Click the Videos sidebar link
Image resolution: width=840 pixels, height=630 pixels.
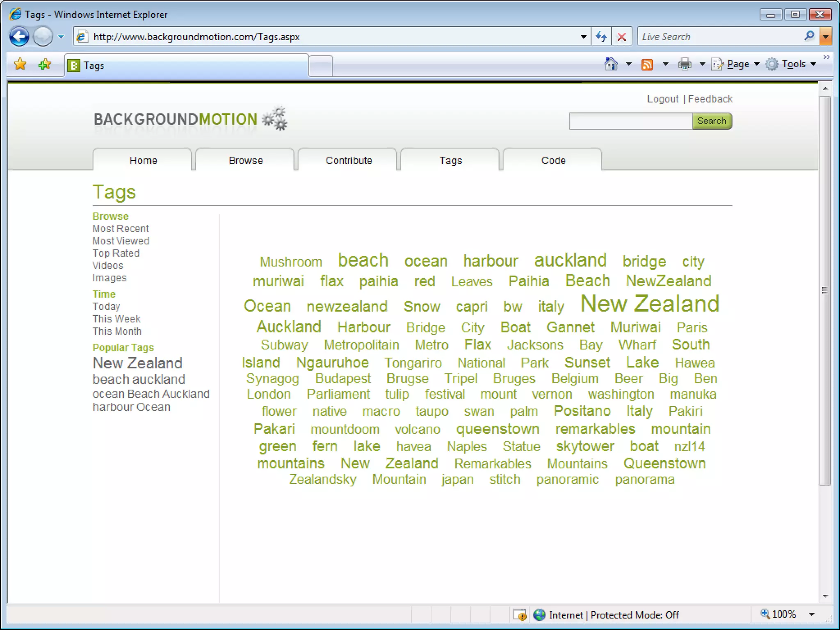pyautogui.click(x=108, y=265)
